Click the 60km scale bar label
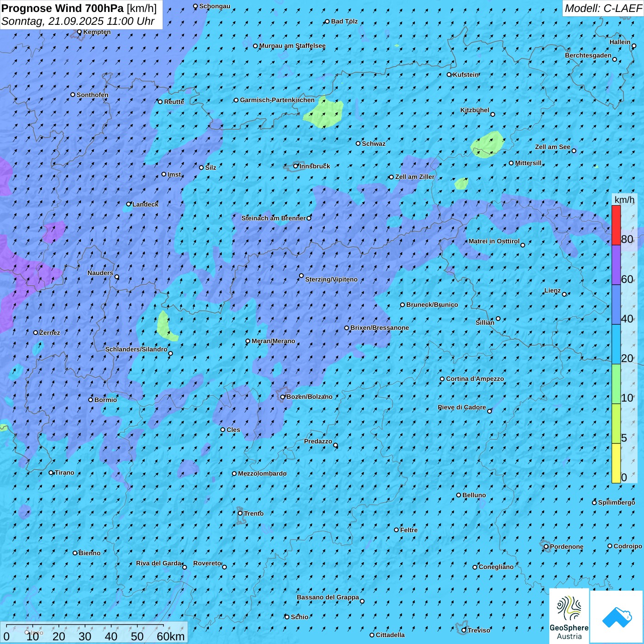 pyautogui.click(x=171, y=637)
